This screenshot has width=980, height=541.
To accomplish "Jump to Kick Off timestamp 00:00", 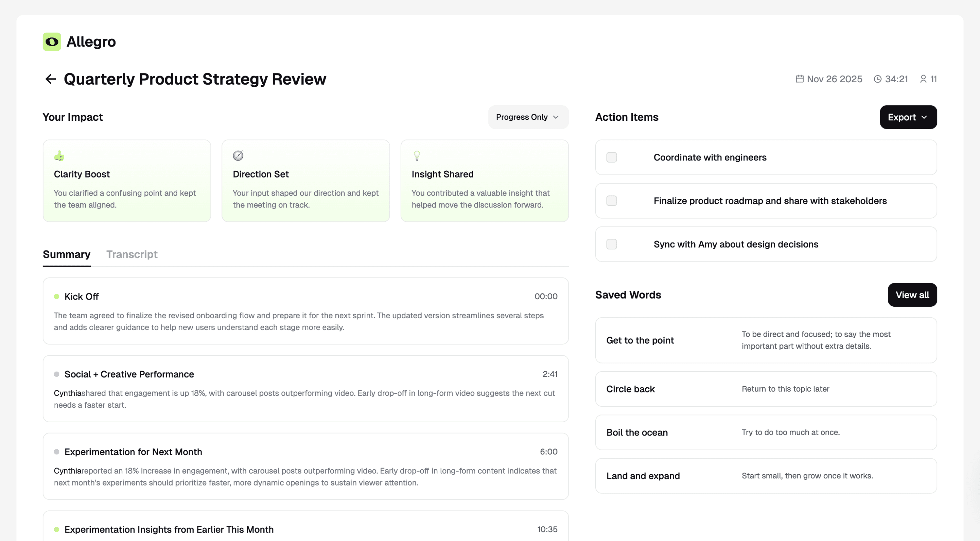I will (546, 296).
